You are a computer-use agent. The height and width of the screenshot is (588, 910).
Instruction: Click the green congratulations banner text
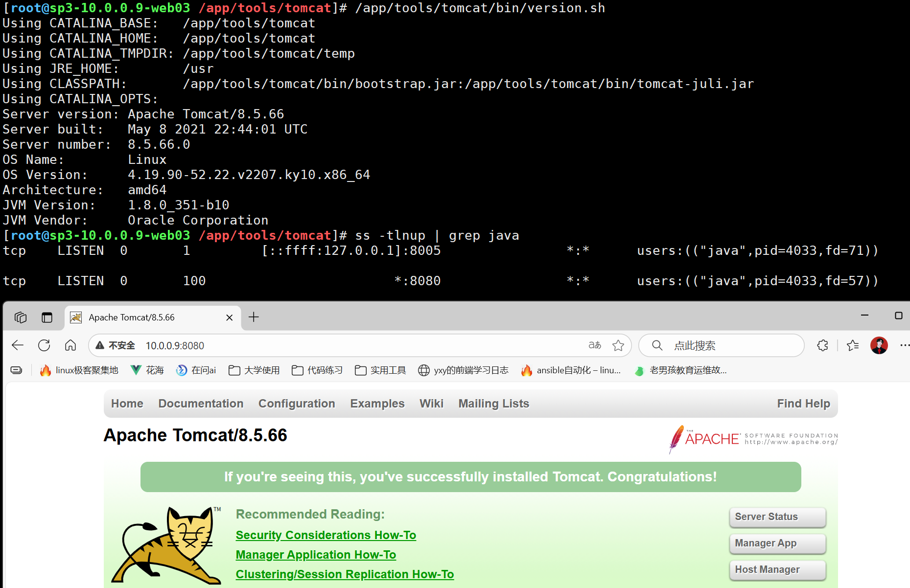470,477
